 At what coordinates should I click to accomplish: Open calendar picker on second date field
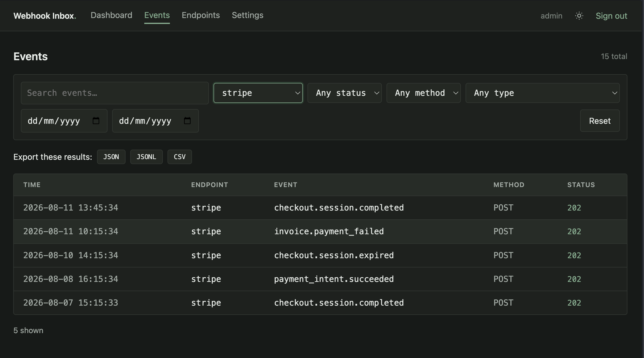[x=187, y=121]
